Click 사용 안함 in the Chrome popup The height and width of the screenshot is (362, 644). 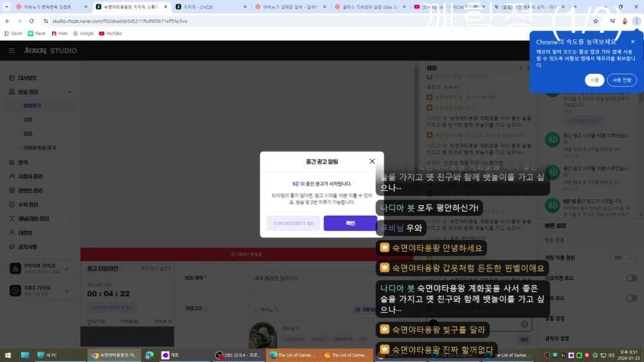[621, 80]
